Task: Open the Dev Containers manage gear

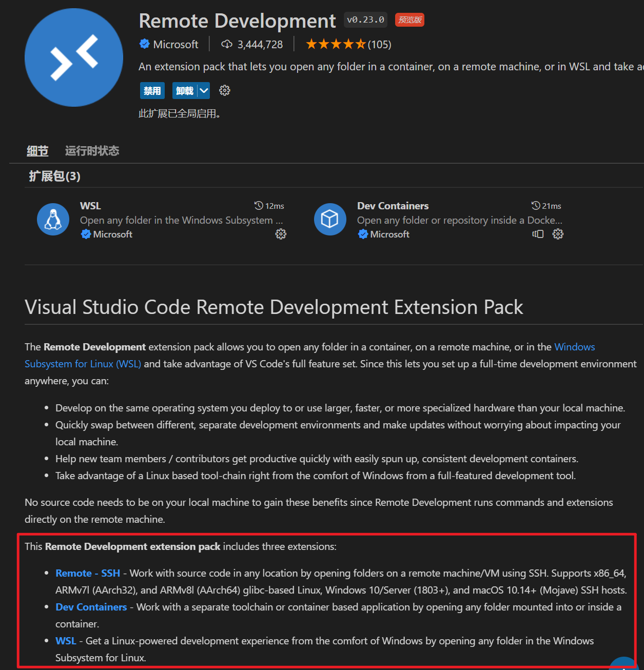Action: tap(558, 234)
